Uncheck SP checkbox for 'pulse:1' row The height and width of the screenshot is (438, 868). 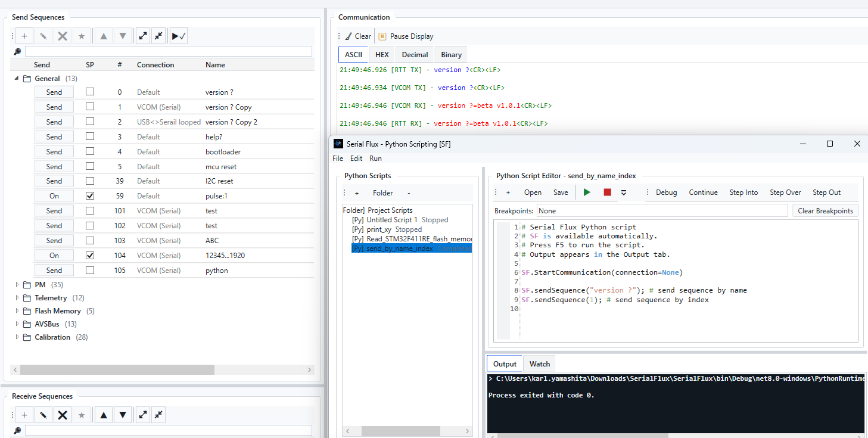tap(90, 195)
